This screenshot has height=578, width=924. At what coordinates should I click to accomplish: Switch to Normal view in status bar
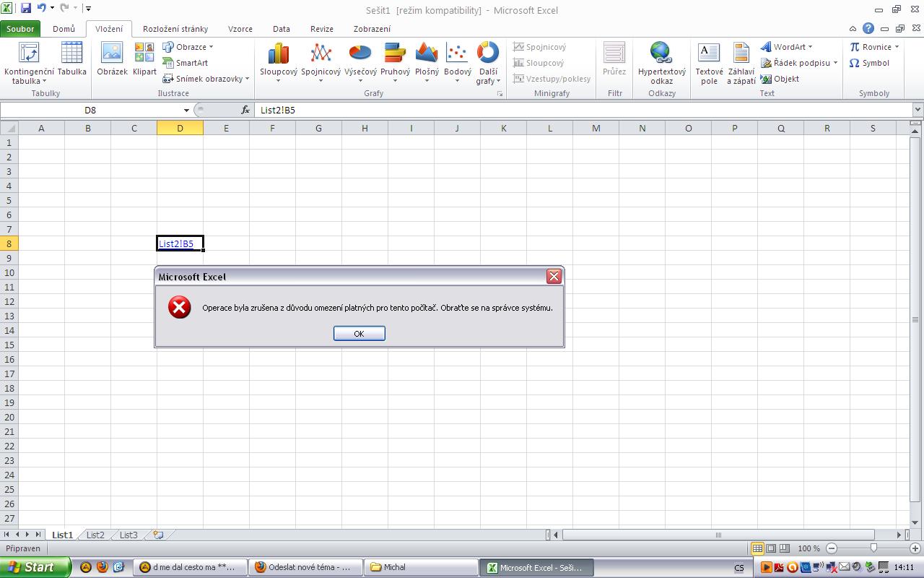tap(757, 548)
